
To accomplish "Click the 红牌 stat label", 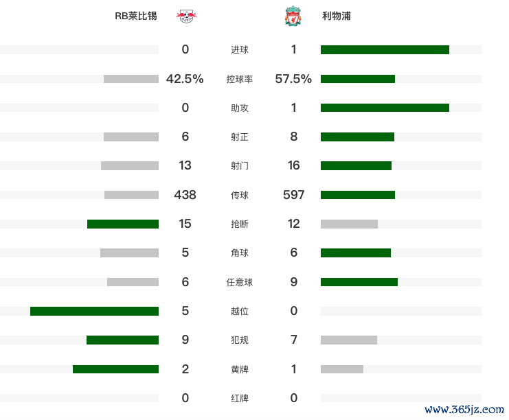I will [240, 398].
